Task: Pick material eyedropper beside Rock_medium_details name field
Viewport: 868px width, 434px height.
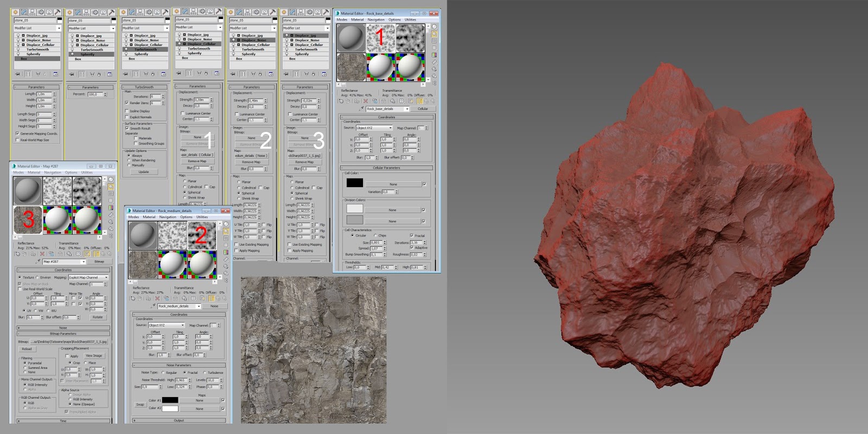Action: [153, 306]
